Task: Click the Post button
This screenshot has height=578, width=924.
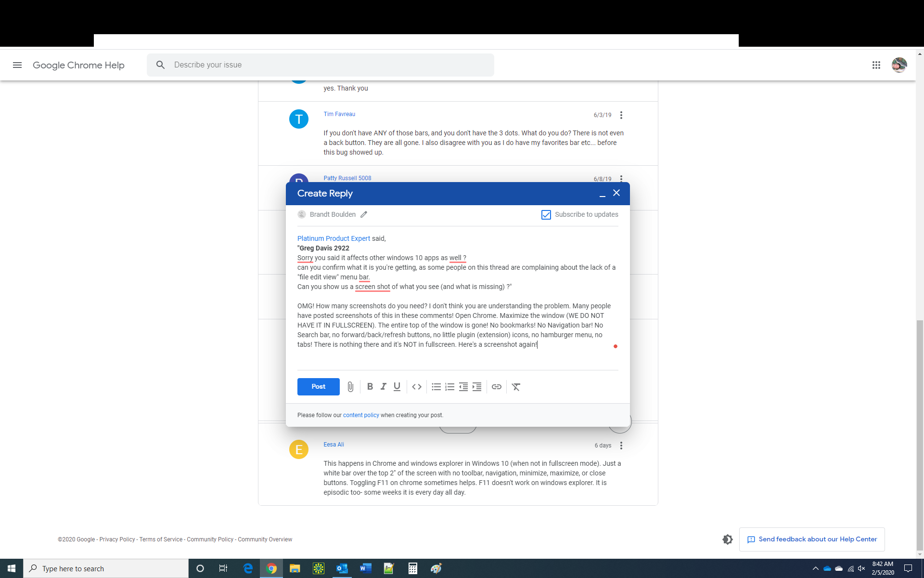Action: click(x=318, y=387)
